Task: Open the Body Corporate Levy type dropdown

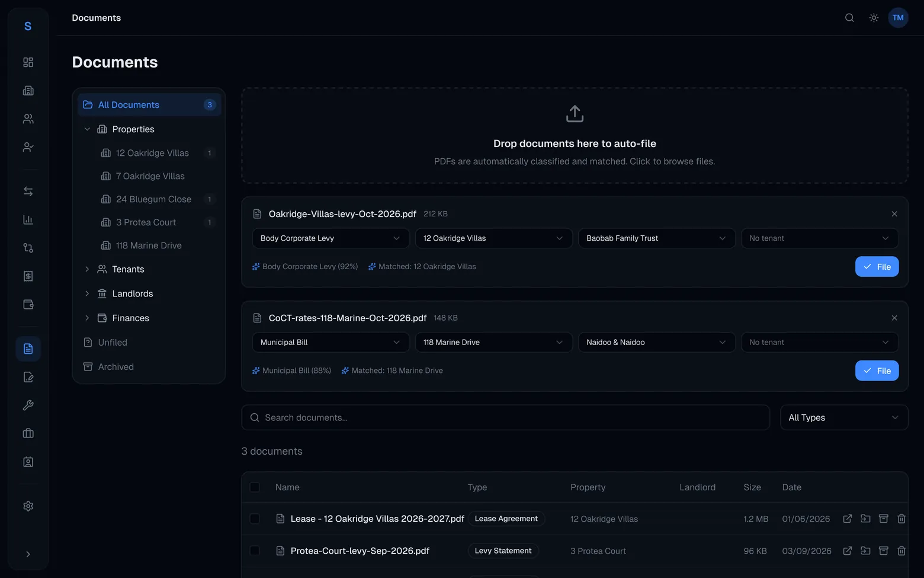Action: [331, 238]
